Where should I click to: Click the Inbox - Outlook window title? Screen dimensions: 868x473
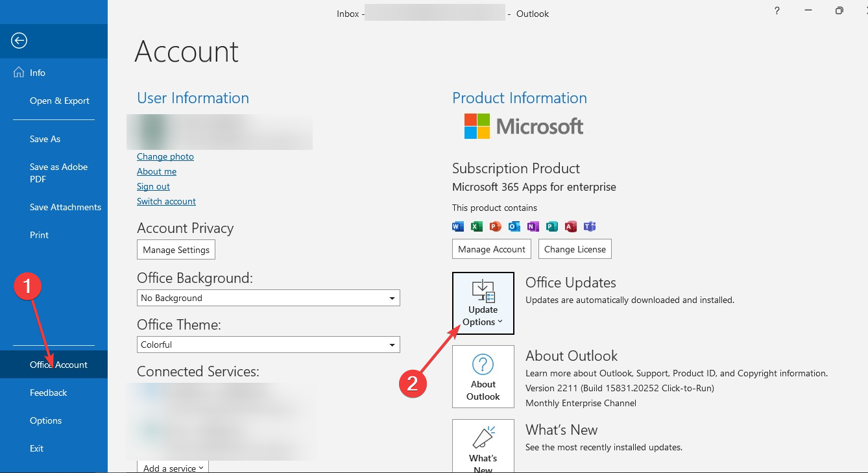pos(443,14)
